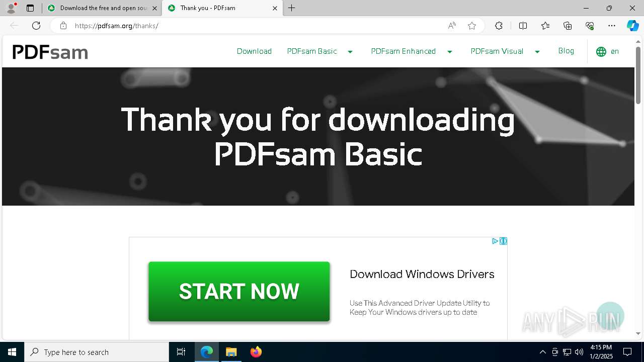Open browser Extensions menu
This screenshot has width=644, height=362.
click(x=499, y=26)
